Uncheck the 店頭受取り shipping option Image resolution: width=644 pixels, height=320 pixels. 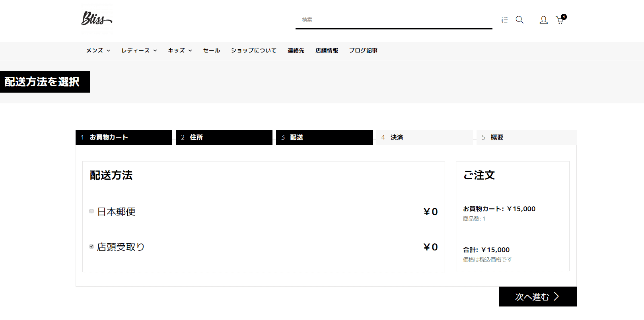click(x=91, y=246)
